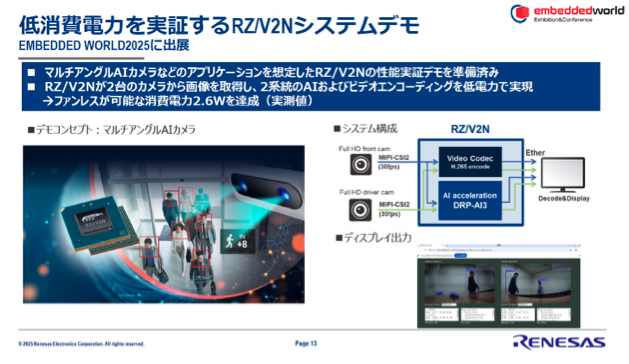Click the Decode&Display monitor icon
629x364 pixels.
(563, 175)
